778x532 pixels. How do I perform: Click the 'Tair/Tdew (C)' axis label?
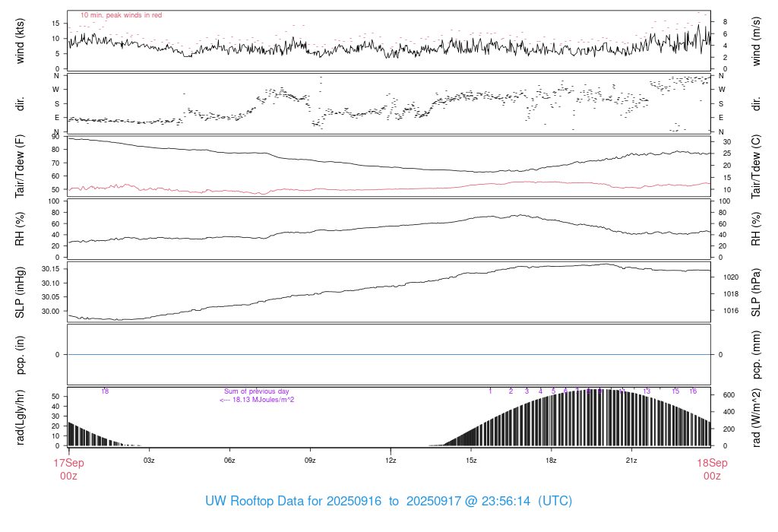756,166
